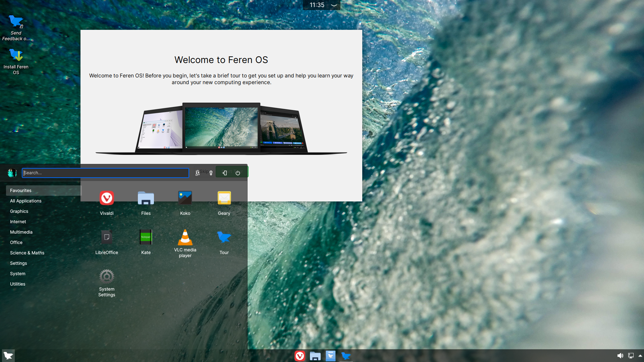Click the switch user icon
Viewport: 644px width, 362px height.
(198, 173)
